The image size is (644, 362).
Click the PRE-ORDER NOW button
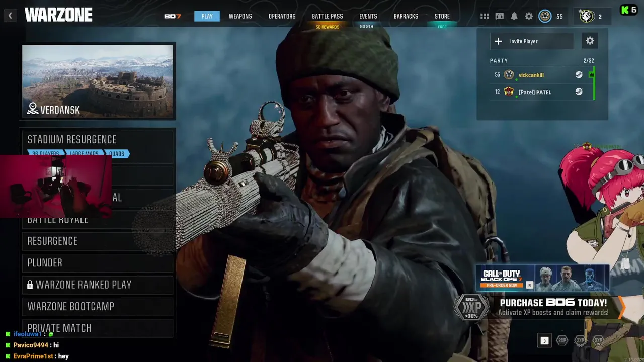pos(502,285)
